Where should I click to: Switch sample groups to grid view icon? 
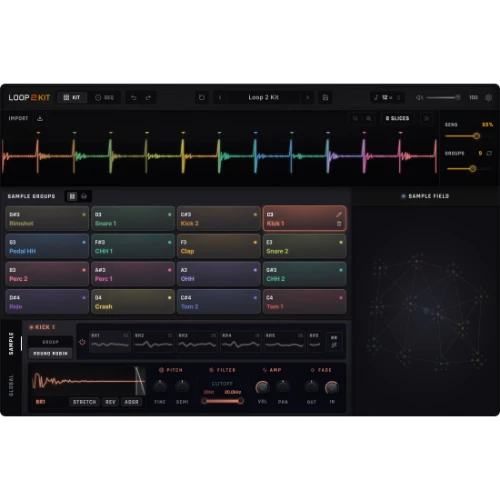pos(72,196)
